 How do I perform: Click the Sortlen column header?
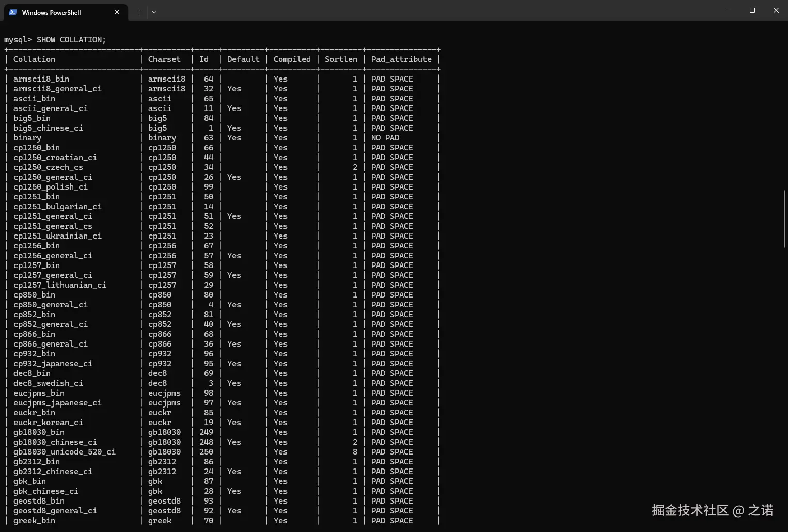(341, 59)
